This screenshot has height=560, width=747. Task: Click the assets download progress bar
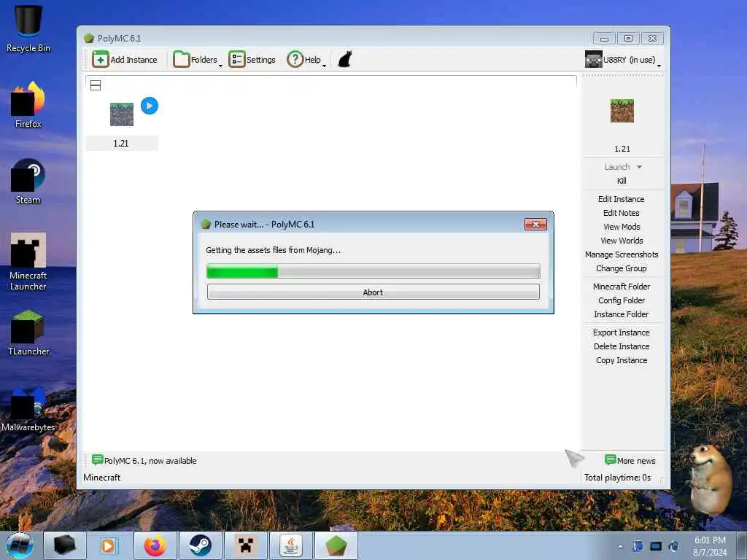(373, 271)
